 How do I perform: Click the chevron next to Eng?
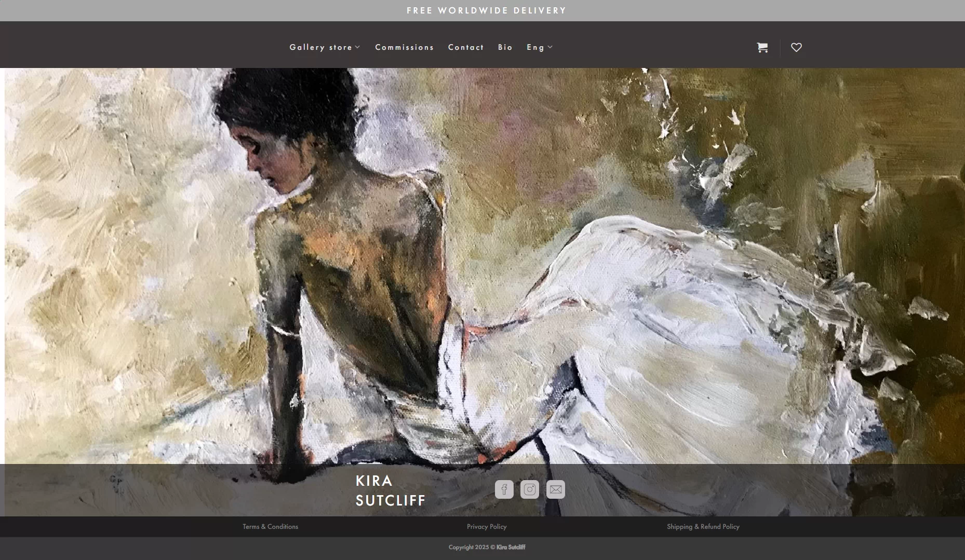[x=551, y=47]
